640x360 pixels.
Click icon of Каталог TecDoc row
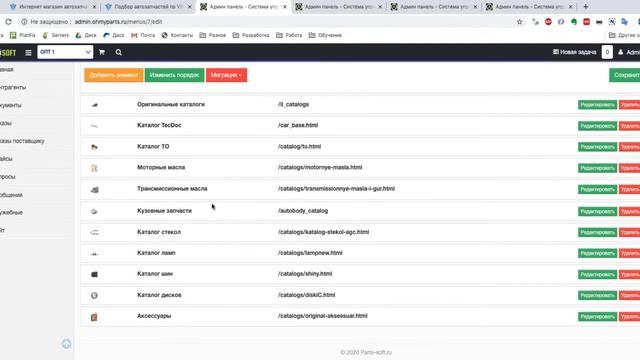94,126
